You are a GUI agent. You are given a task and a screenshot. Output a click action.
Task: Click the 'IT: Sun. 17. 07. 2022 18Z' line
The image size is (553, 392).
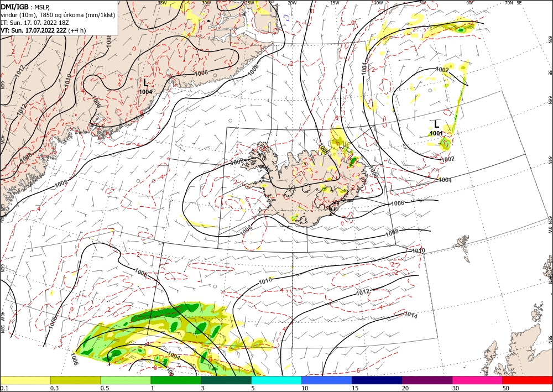[34, 23]
